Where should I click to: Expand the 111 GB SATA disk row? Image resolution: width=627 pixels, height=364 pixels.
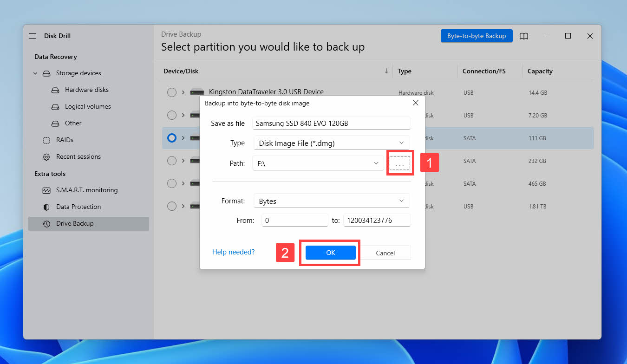pyautogui.click(x=183, y=138)
